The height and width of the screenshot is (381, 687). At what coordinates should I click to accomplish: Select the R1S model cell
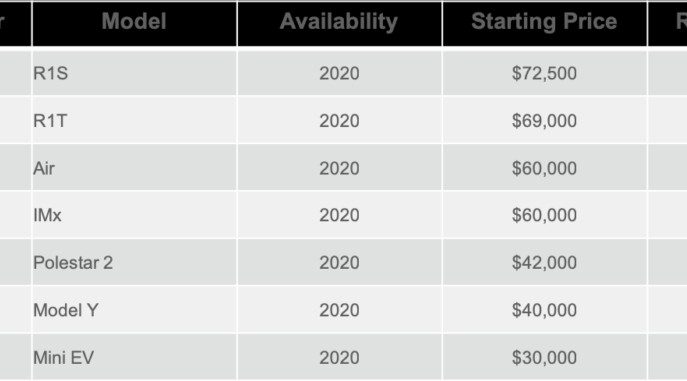135,73
